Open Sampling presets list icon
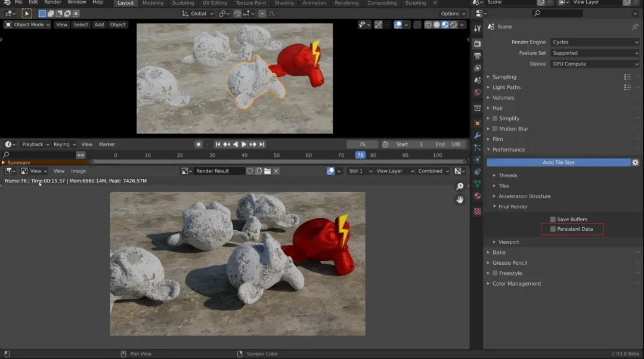 [627, 77]
